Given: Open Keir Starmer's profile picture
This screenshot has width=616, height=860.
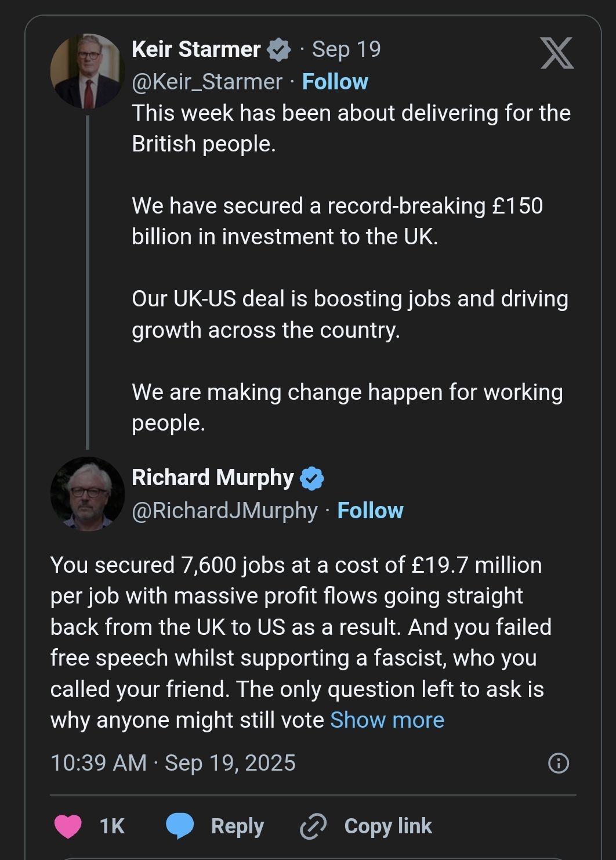Looking at the screenshot, I should click(x=87, y=71).
